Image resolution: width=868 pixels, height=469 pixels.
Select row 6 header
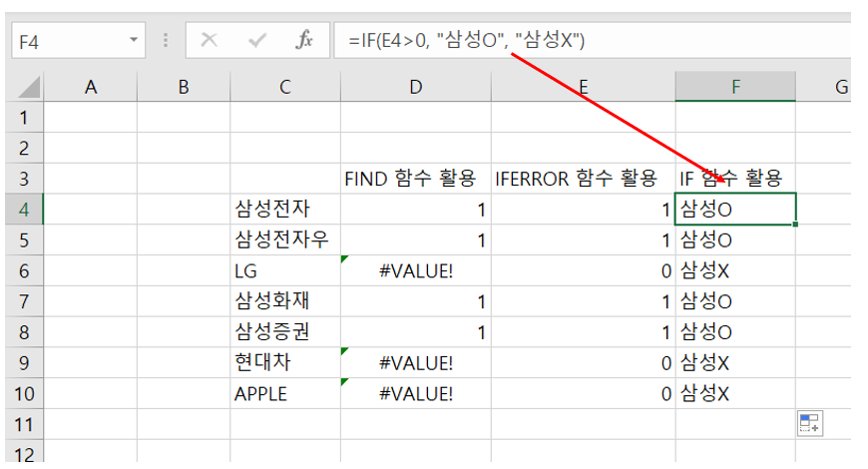(x=24, y=270)
